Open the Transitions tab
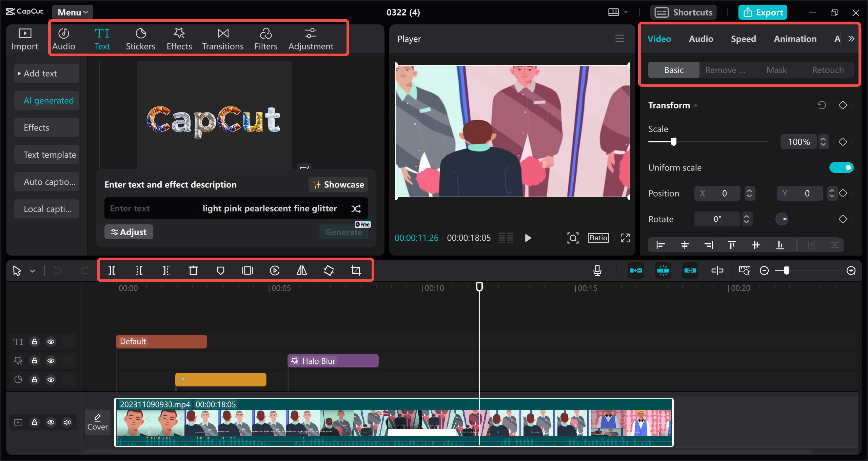 (223, 39)
